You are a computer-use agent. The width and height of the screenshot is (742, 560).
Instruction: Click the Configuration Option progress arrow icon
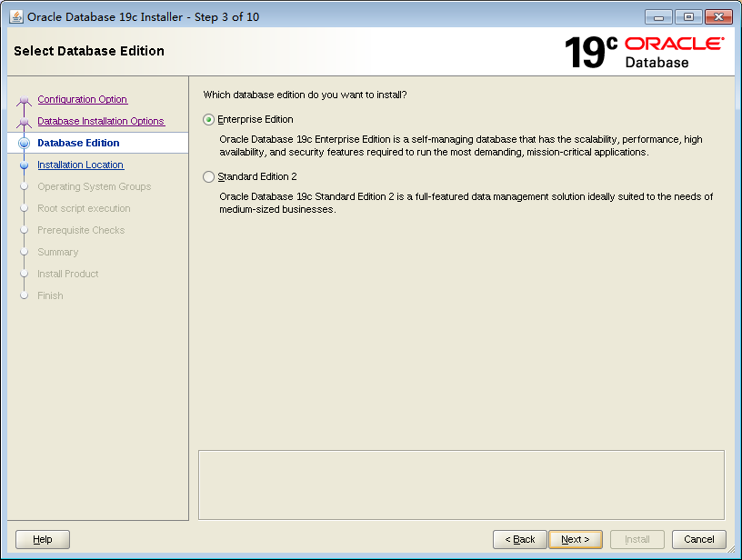(24, 99)
